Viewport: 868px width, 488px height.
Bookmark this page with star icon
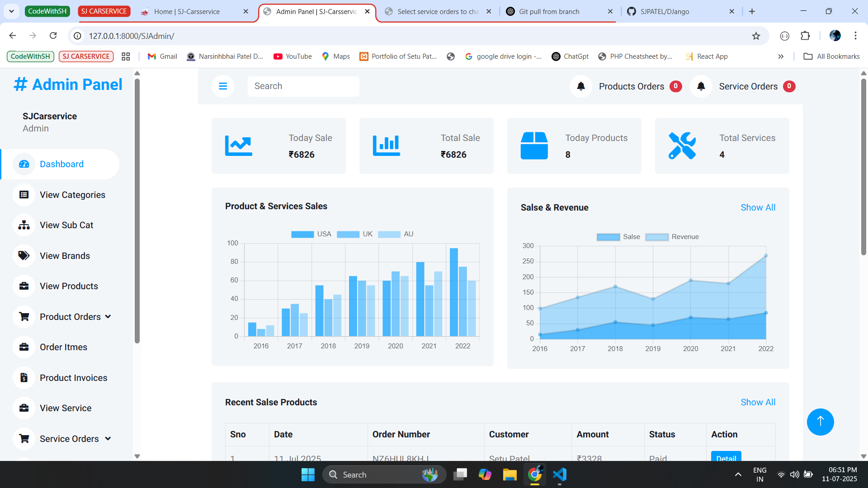click(x=756, y=36)
